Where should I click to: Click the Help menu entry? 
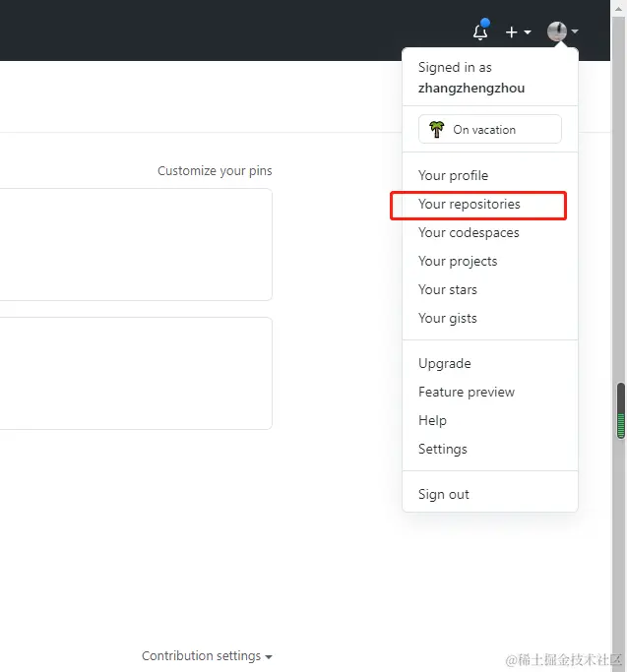pyautogui.click(x=432, y=420)
